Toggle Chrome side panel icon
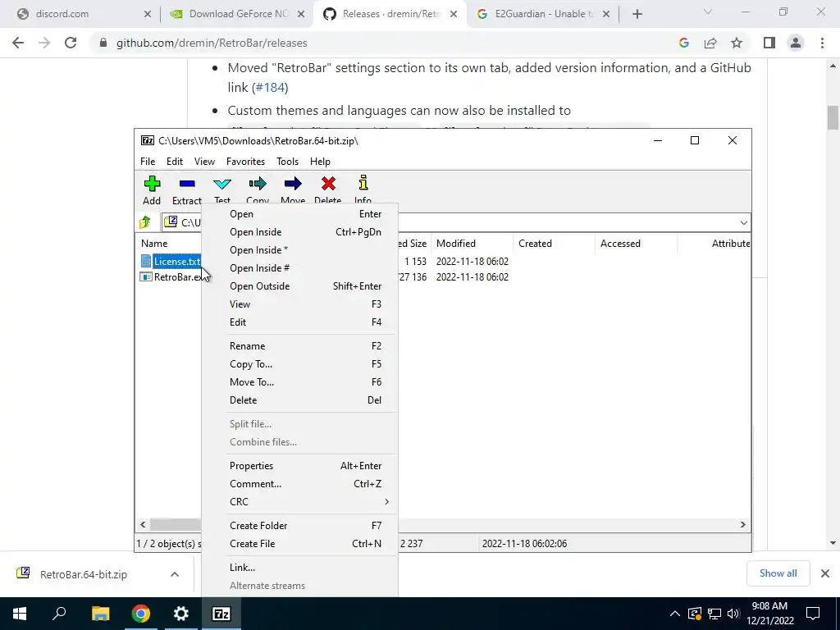 click(x=769, y=43)
